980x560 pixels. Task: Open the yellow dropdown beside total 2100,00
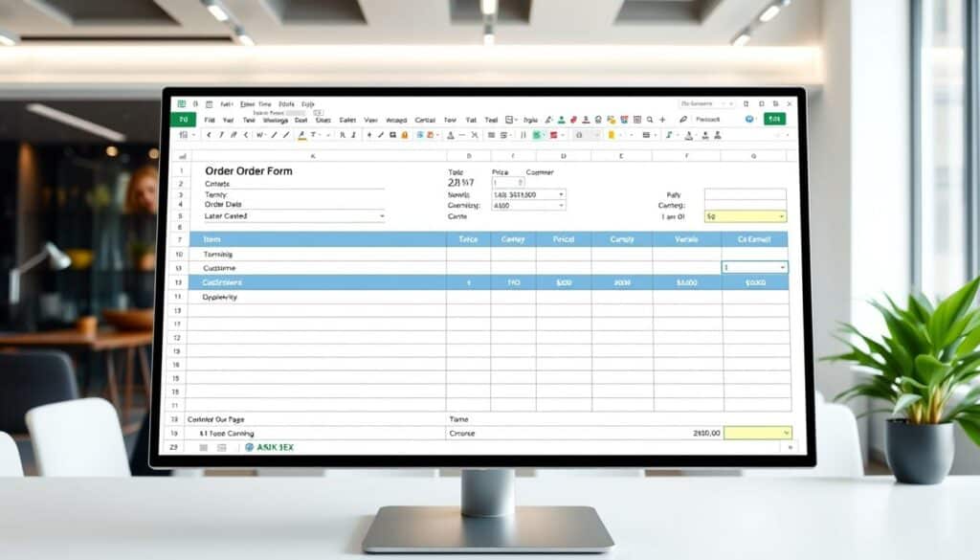(758, 433)
